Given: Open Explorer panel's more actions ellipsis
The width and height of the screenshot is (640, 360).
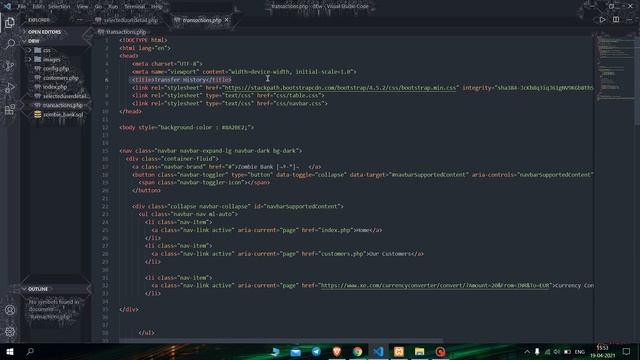Looking at the screenshot, I should tap(80, 20).
